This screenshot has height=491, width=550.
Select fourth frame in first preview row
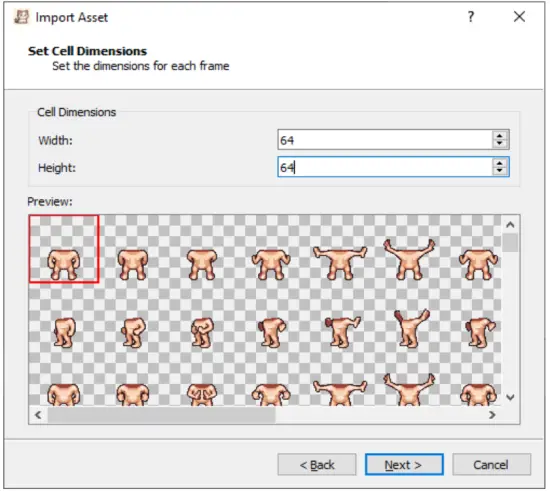point(271,264)
